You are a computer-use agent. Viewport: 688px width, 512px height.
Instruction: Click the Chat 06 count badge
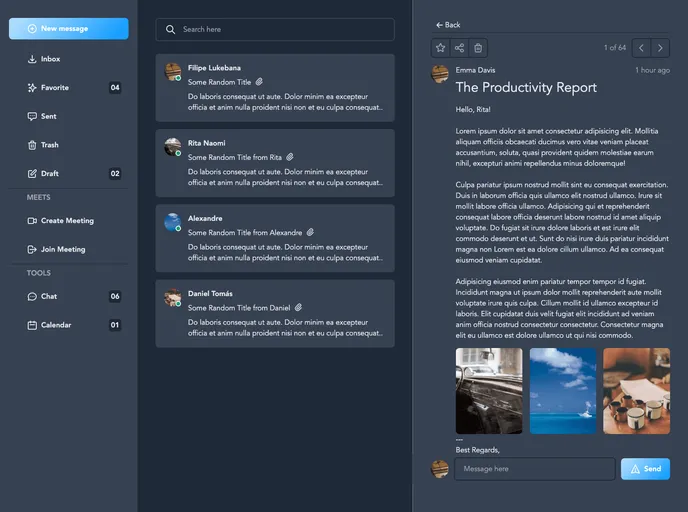pos(115,296)
